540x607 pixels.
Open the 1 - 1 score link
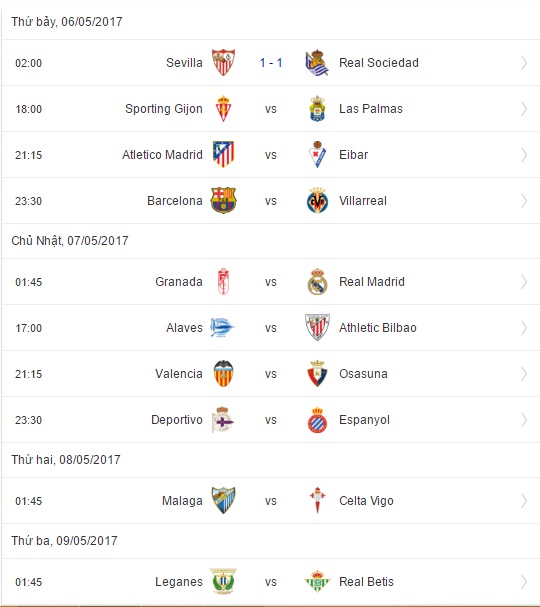271,63
